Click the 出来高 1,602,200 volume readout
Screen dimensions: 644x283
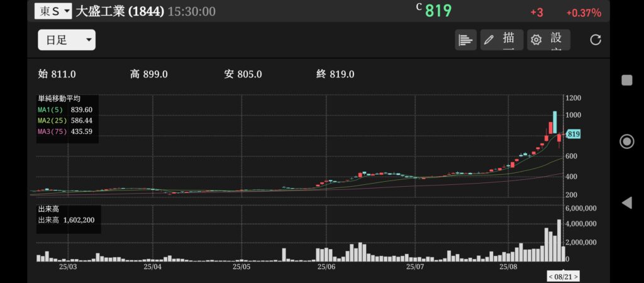[x=66, y=220]
